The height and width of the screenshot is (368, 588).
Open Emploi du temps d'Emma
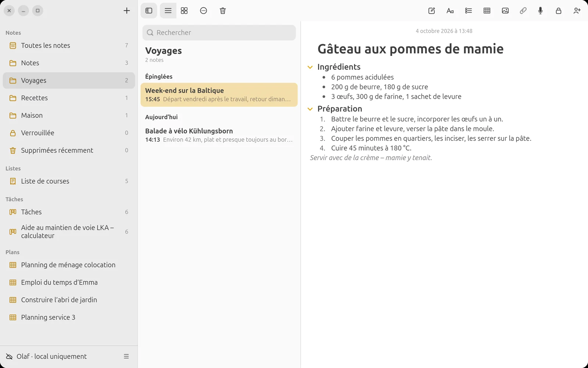69,282
